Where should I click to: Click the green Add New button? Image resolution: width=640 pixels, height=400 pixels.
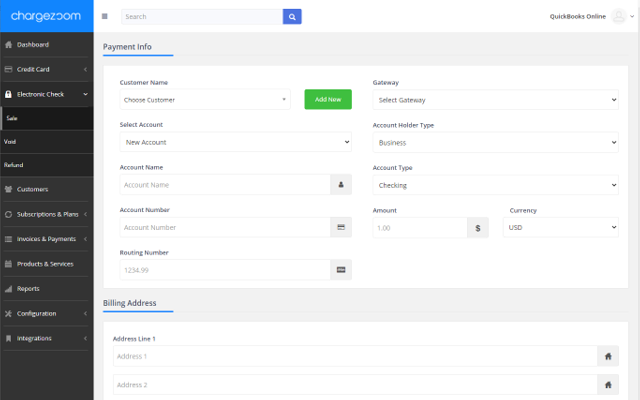[x=328, y=100]
